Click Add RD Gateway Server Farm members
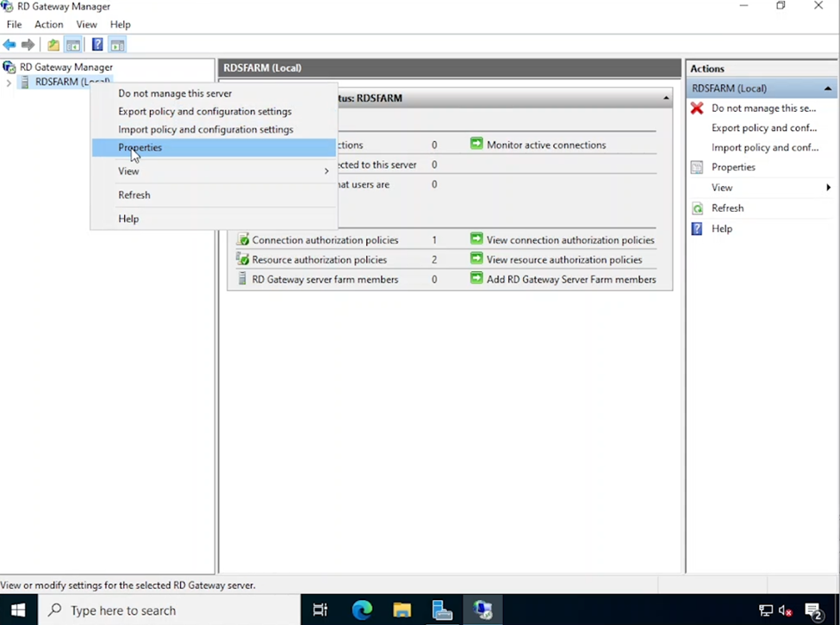 [571, 279]
